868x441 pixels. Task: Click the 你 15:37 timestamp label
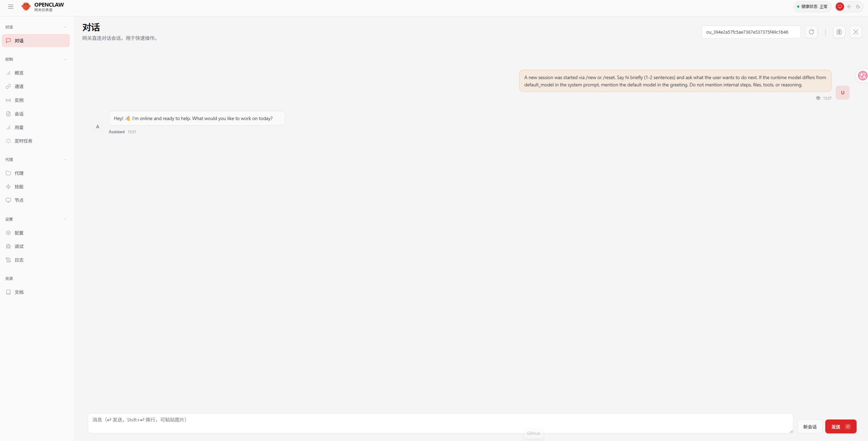824,98
